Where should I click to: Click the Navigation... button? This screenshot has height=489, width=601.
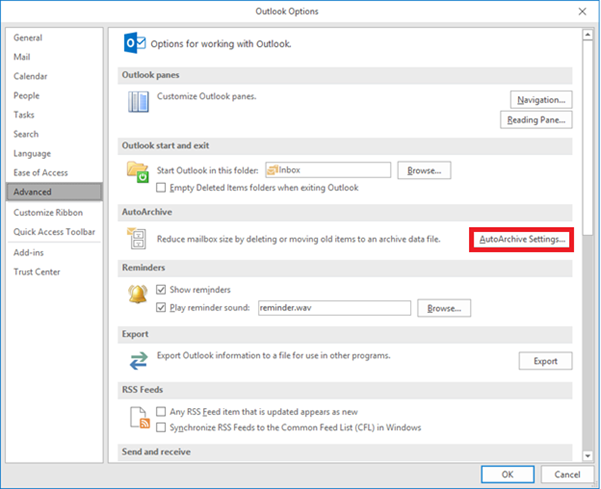[x=541, y=100]
